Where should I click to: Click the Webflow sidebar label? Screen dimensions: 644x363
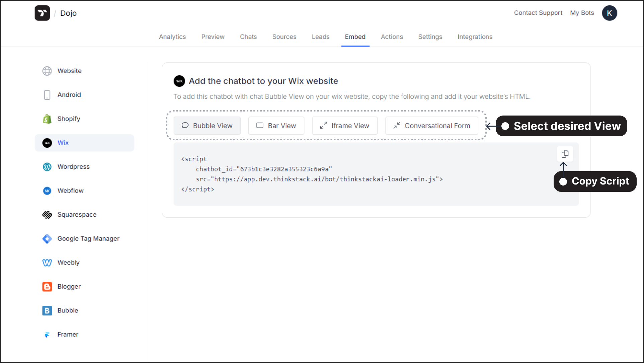coord(71,191)
